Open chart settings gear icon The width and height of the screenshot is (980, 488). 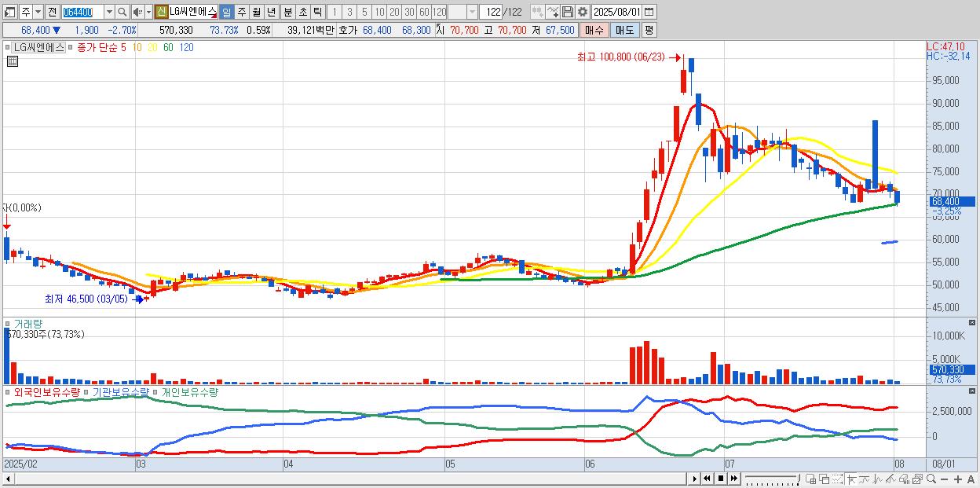(x=583, y=12)
